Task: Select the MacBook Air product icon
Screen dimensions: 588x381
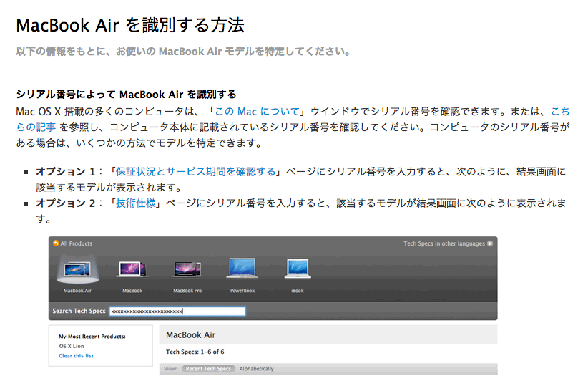Action: (78, 269)
